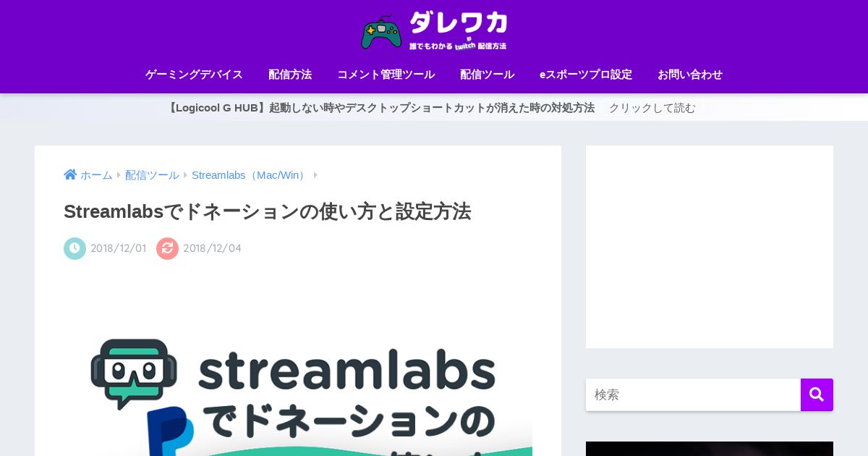Image resolution: width=868 pixels, height=456 pixels.
Task: Click the magnifier search button
Action: coord(817,394)
